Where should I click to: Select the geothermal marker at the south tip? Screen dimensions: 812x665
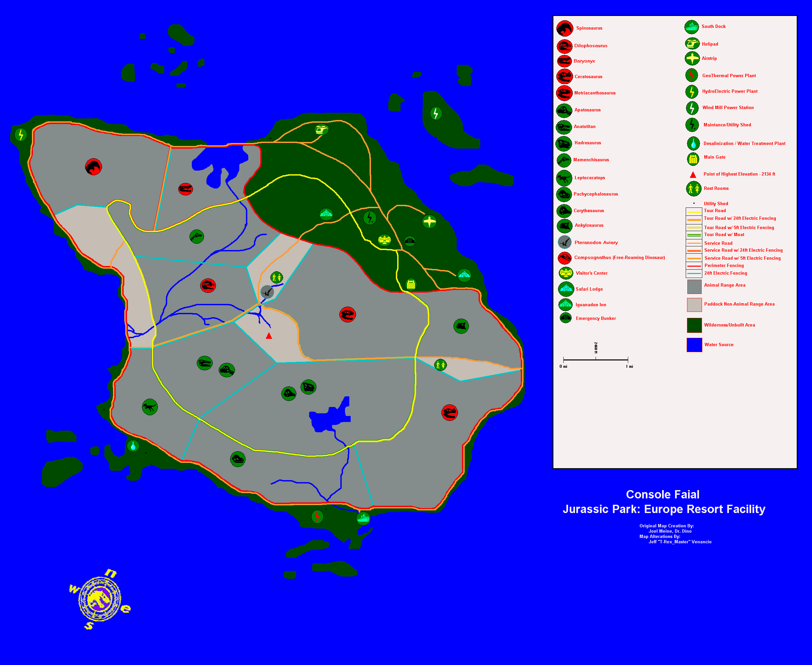point(317,517)
